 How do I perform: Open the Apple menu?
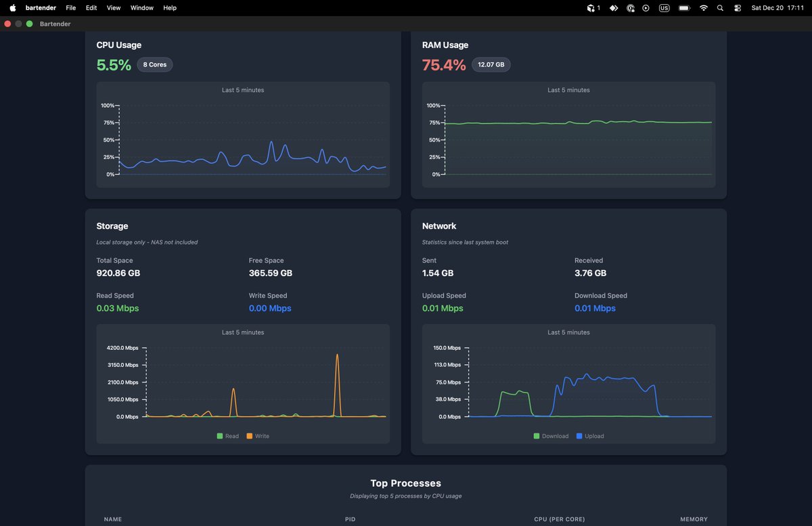(12, 7)
